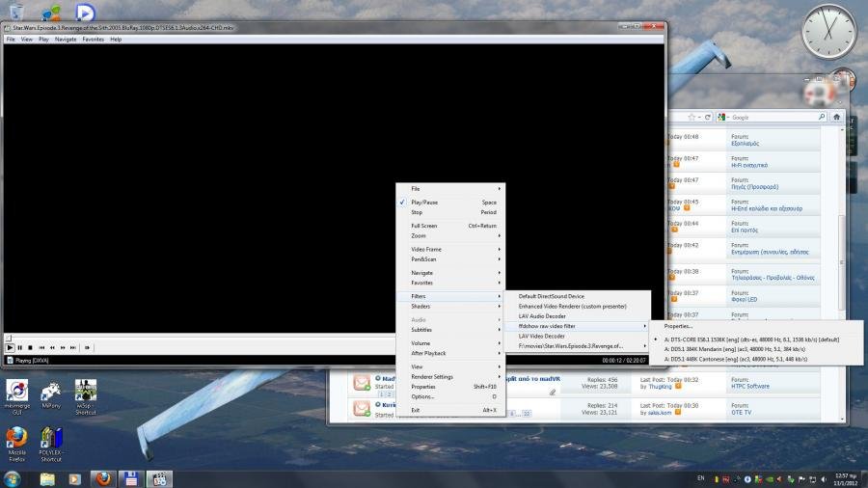This screenshot has width=868, height=488.
Task: Expand the Volume submenu
Action: coord(450,343)
